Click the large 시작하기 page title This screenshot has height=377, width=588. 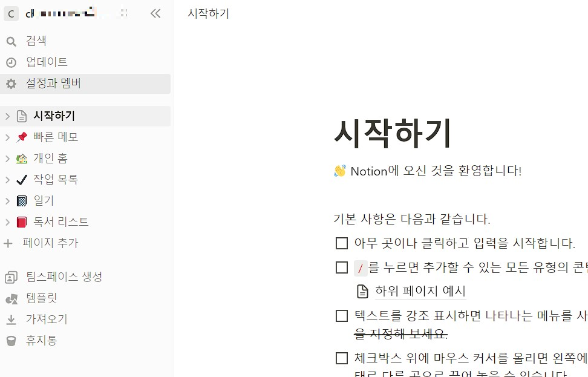click(393, 133)
